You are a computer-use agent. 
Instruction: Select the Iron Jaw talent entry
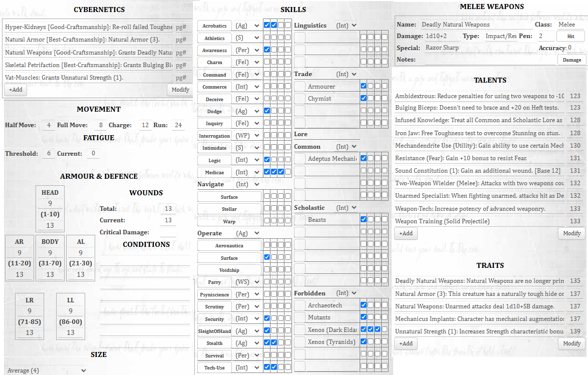point(480,133)
